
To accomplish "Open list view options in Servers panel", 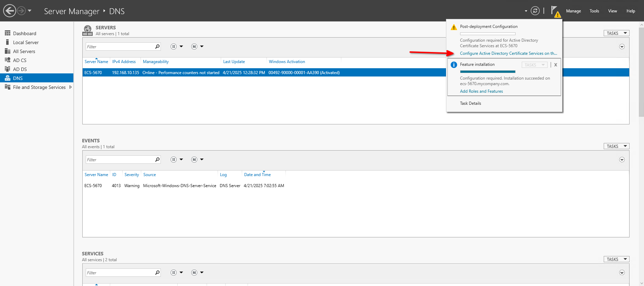I will (176, 47).
